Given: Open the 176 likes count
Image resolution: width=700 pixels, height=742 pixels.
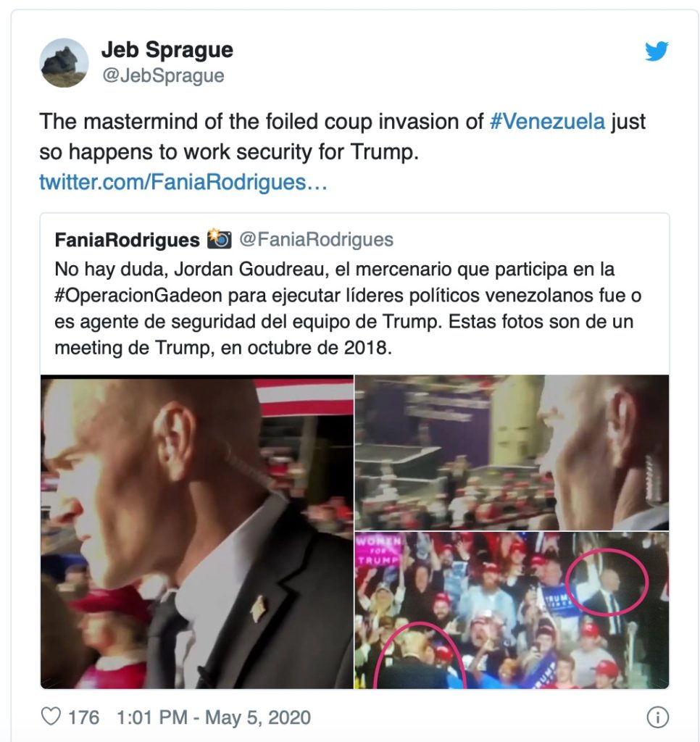Looking at the screenshot, I should 84,717.
